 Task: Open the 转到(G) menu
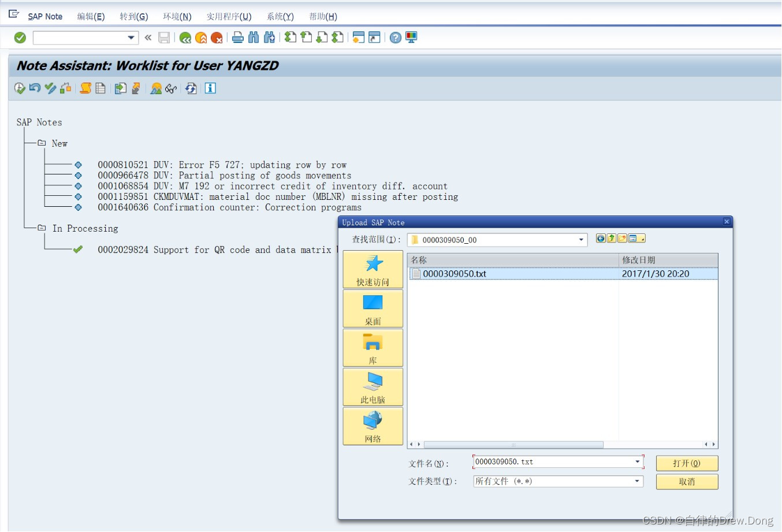(x=134, y=16)
